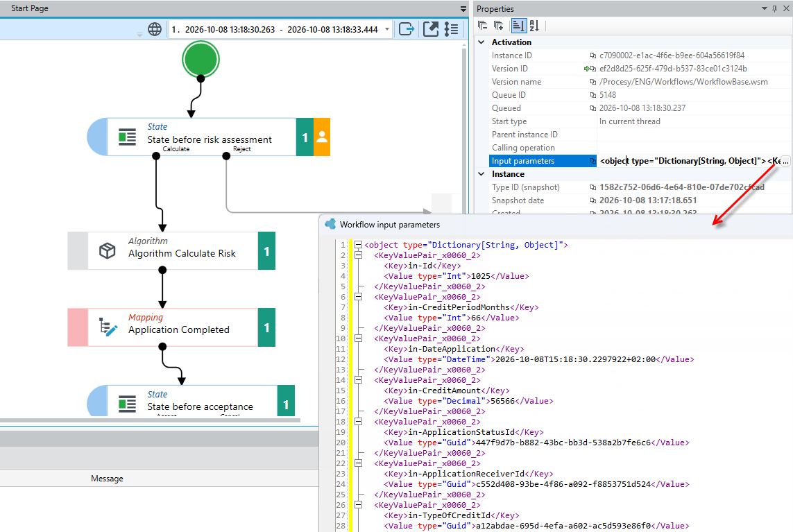
Task: Collapse the KeyValuePair fold on XML line 6
Action: [x=358, y=297]
